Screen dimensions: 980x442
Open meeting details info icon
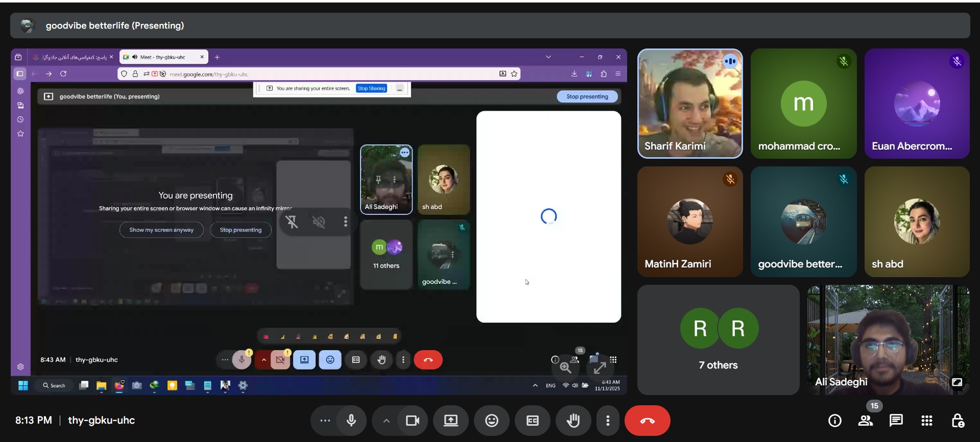coord(834,421)
